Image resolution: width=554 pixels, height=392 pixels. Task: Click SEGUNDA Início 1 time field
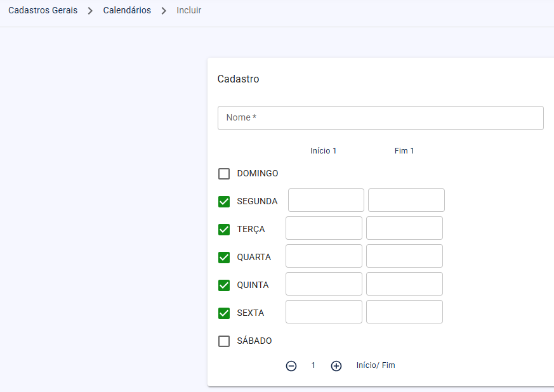click(x=326, y=200)
